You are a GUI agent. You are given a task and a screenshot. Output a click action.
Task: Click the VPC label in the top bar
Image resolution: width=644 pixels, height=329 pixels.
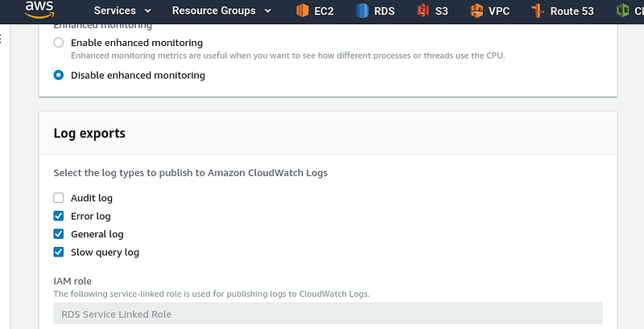(499, 11)
